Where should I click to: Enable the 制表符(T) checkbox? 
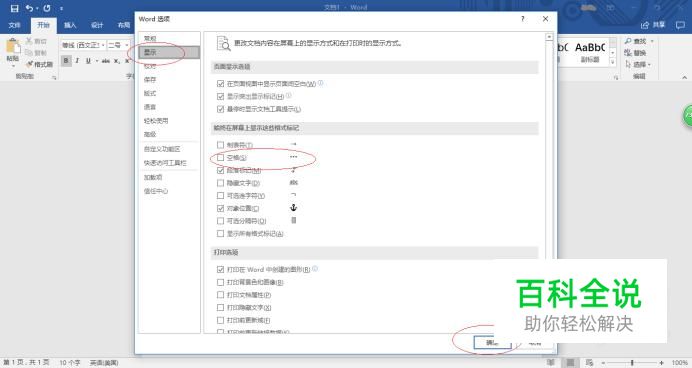[x=220, y=145]
